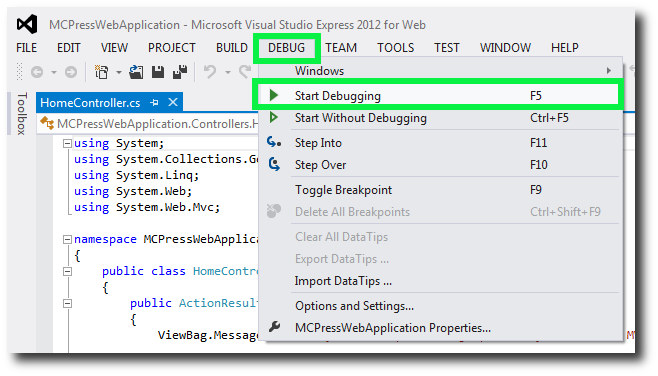Open the Undo history dropdown arrow

[x=227, y=73]
